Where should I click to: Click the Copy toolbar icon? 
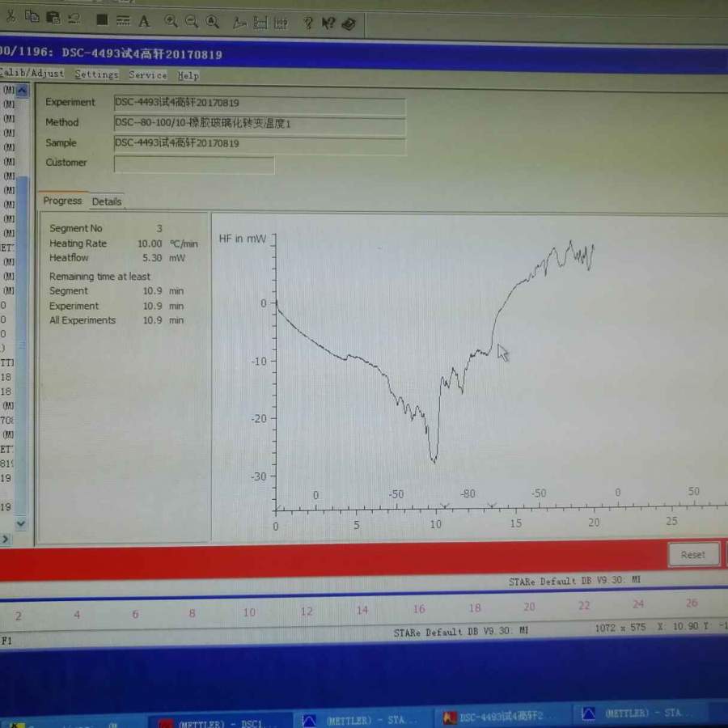(x=32, y=17)
